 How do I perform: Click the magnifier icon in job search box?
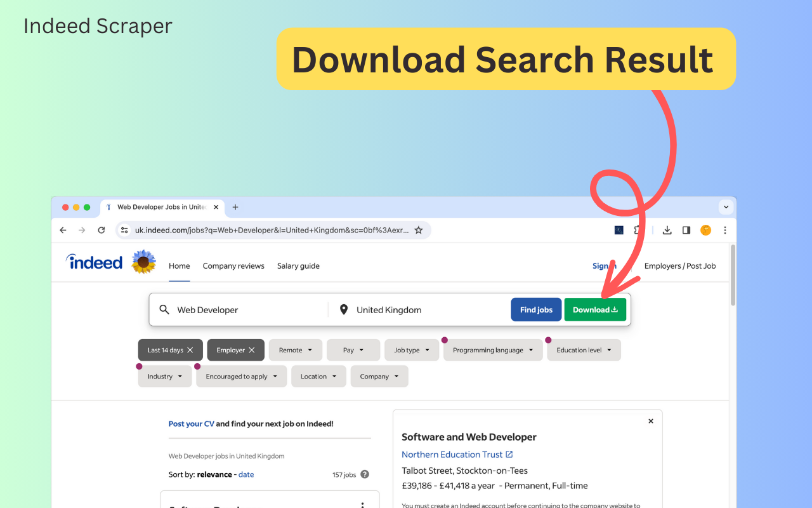[x=164, y=310]
